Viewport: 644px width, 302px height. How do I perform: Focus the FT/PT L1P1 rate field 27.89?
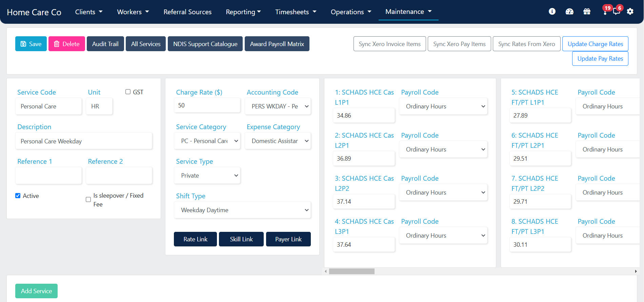540,115
